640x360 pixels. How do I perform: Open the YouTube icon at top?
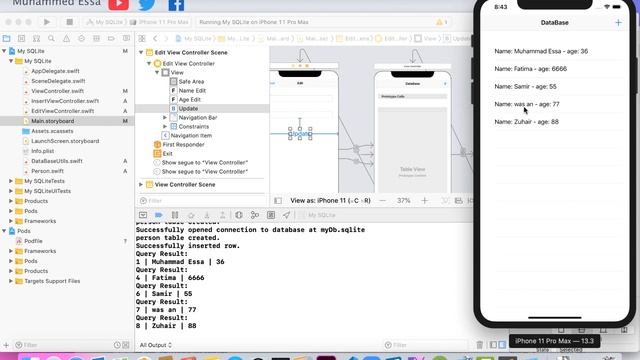coord(118,4)
